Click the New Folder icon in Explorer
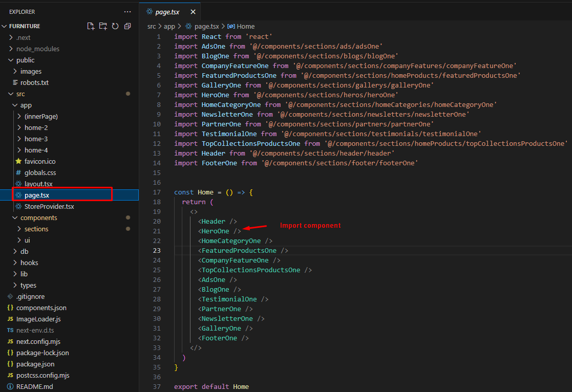This screenshot has width=572, height=392. (103, 26)
